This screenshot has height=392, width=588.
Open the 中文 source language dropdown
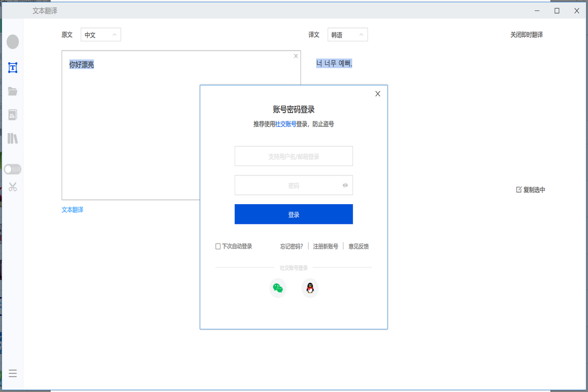(x=101, y=34)
